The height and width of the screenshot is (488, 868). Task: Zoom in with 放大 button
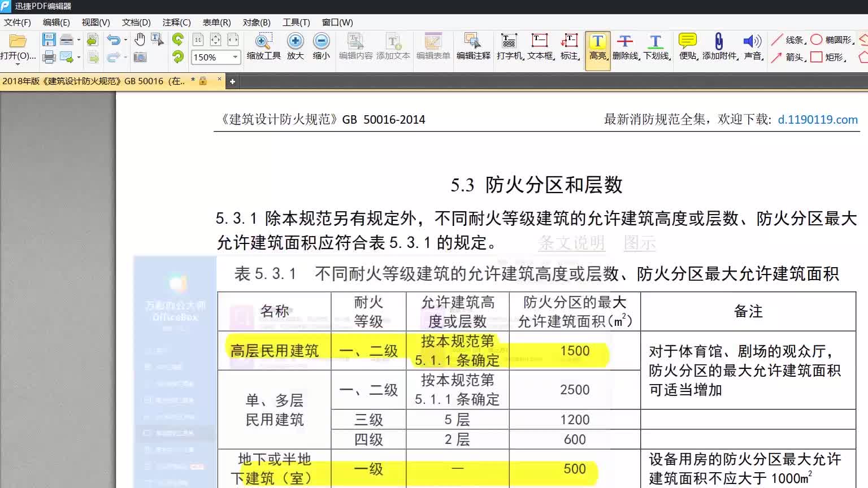296,47
